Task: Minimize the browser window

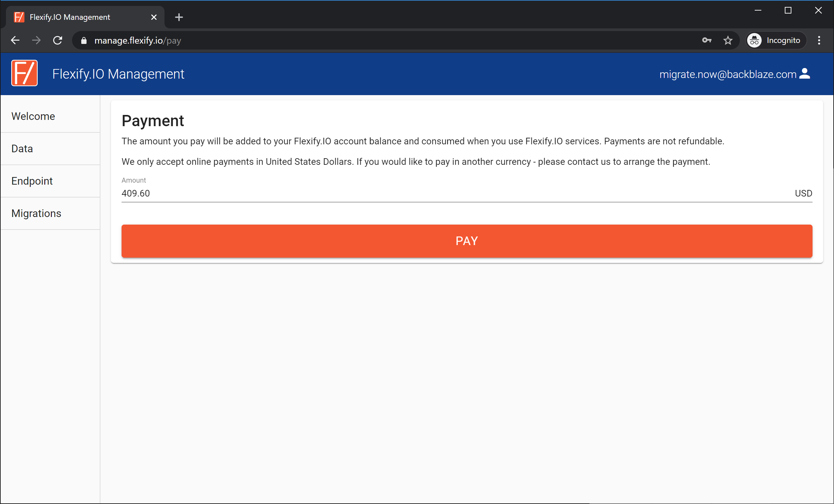Action: coord(758,11)
